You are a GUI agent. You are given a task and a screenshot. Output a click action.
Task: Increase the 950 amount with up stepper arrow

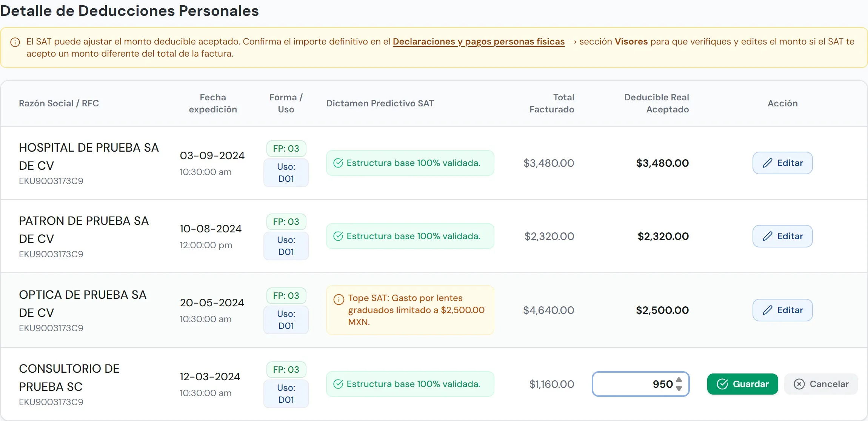pyautogui.click(x=679, y=380)
